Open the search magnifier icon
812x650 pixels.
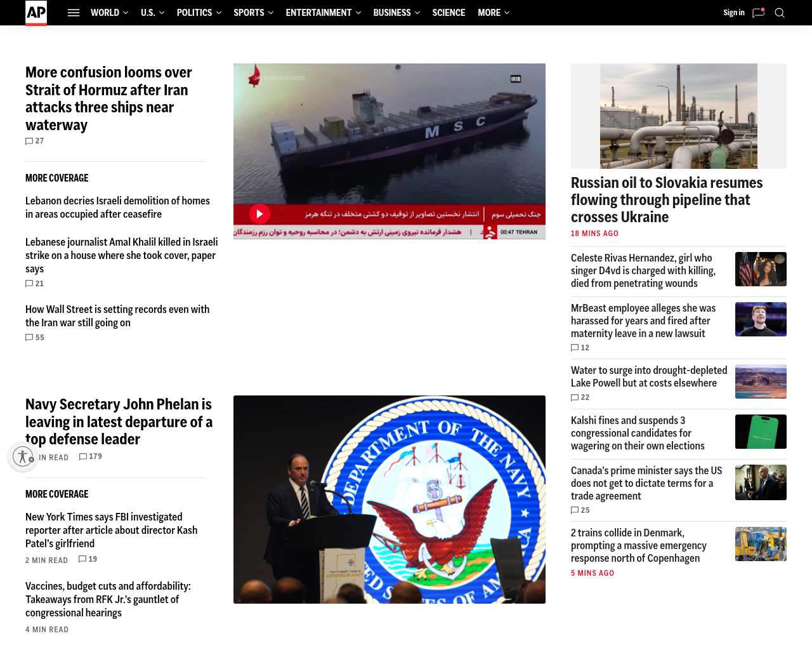(780, 13)
